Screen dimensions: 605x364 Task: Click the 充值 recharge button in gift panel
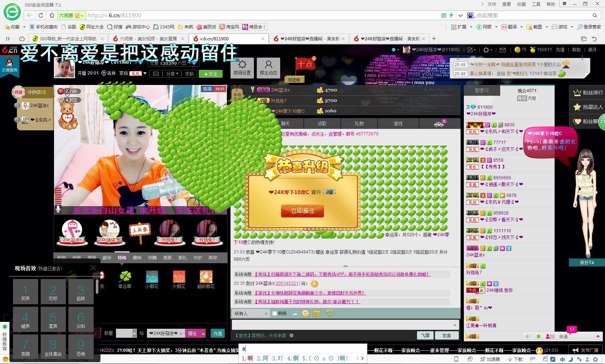pos(218,333)
